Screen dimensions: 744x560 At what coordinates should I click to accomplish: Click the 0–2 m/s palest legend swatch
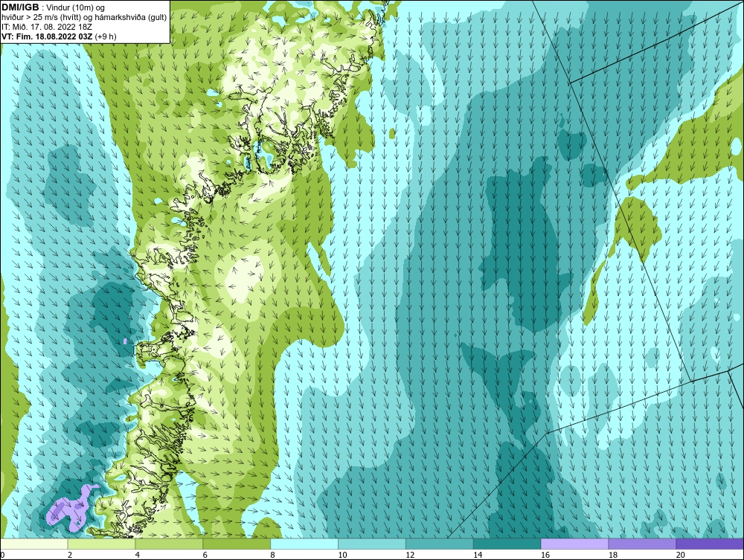click(x=34, y=544)
